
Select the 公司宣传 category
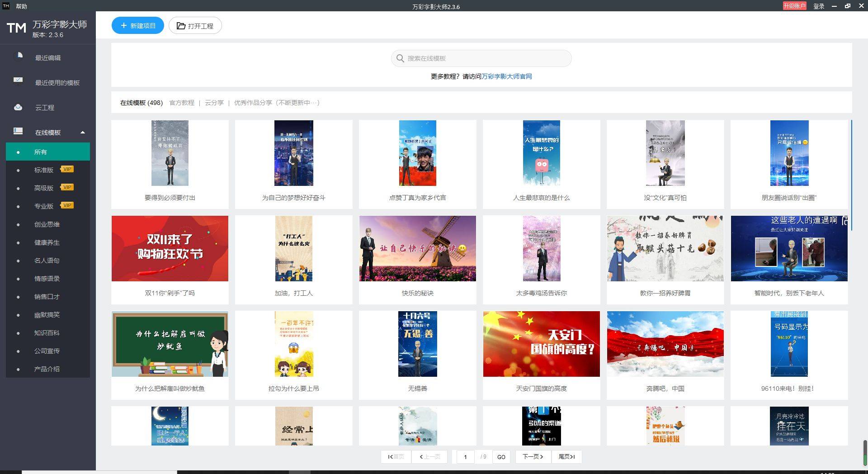47,351
